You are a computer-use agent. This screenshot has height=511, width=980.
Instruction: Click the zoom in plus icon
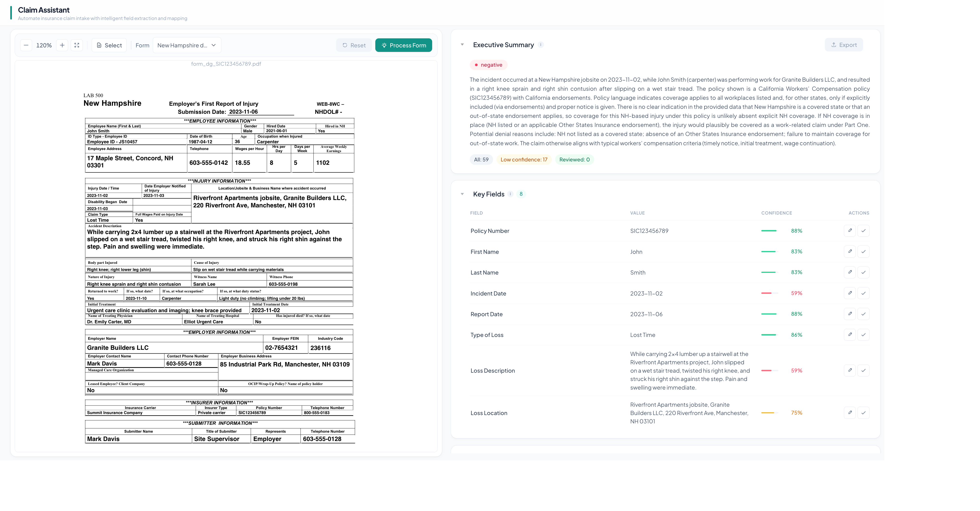(62, 45)
